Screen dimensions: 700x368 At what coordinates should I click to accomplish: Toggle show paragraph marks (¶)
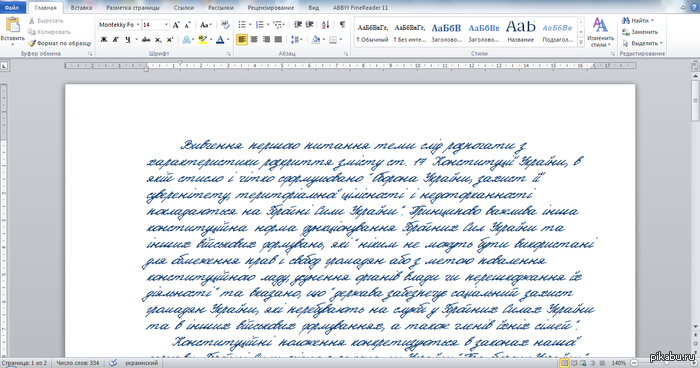(x=342, y=25)
